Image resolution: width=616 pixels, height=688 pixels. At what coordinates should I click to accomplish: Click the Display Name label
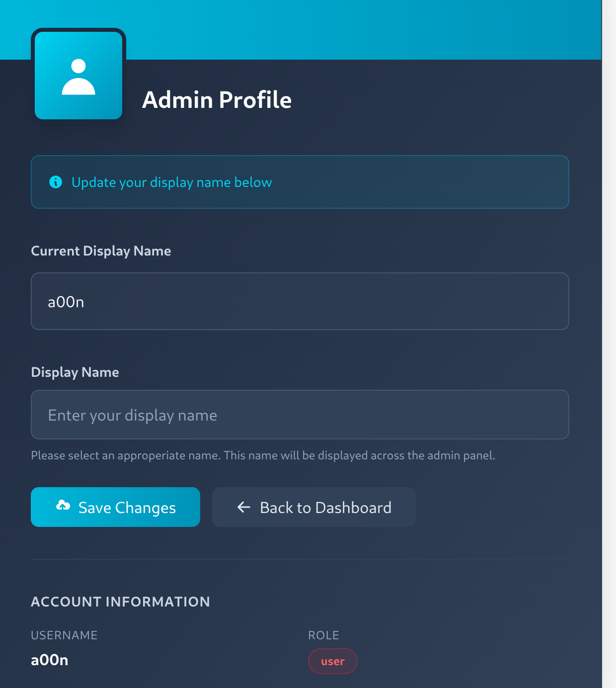(75, 372)
